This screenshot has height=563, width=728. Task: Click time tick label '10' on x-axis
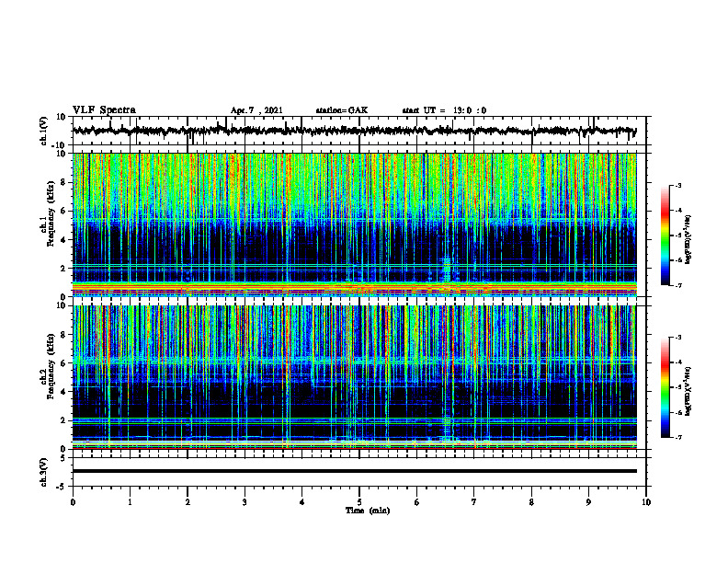646,502
